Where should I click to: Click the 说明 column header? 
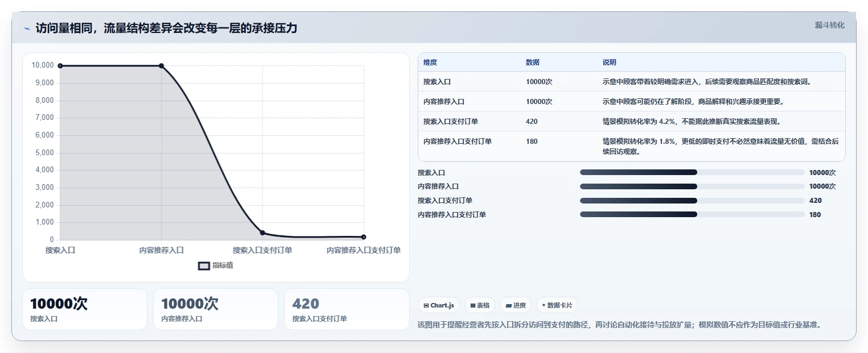click(x=610, y=63)
